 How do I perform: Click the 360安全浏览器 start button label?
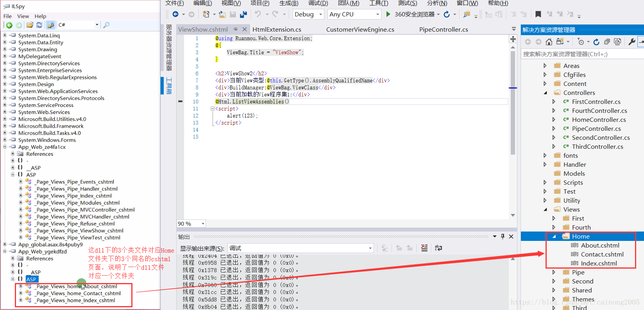click(414, 14)
